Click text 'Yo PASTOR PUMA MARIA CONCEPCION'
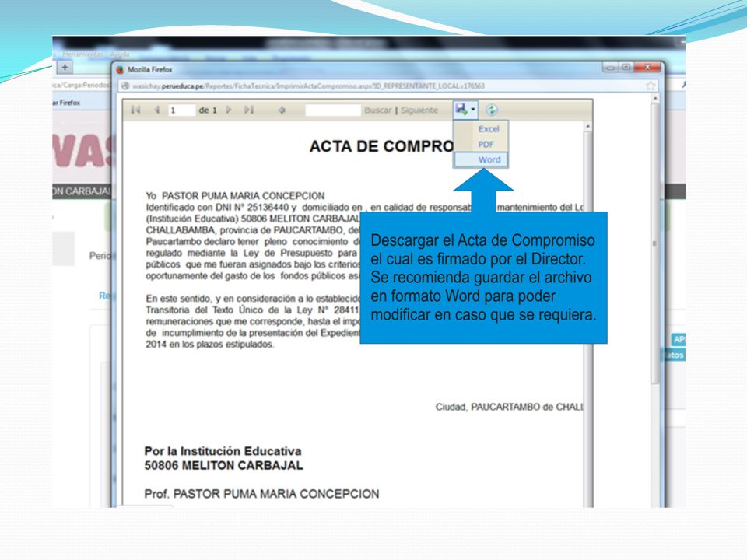The height and width of the screenshot is (560, 747). 235,196
